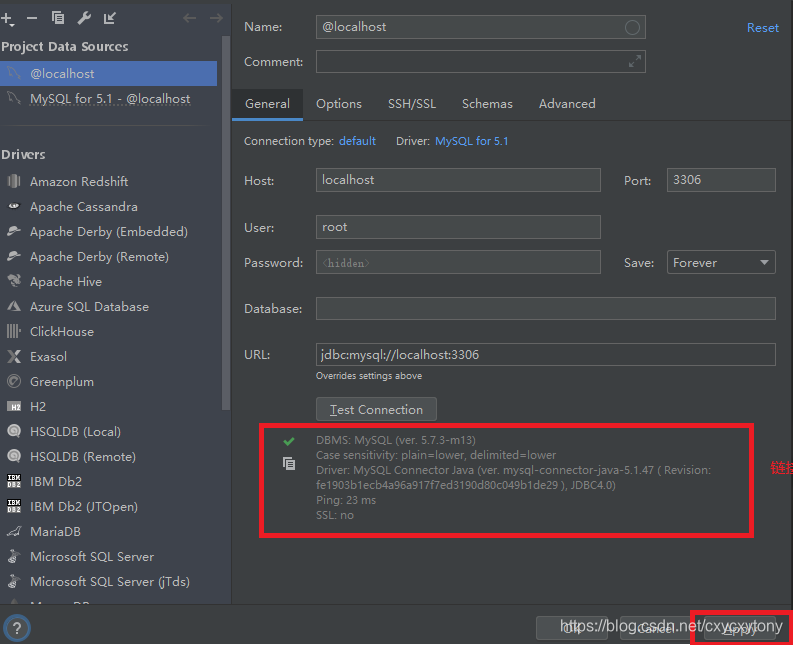
Task: Select Amazon Redshift driver icon
Action: [x=14, y=181]
